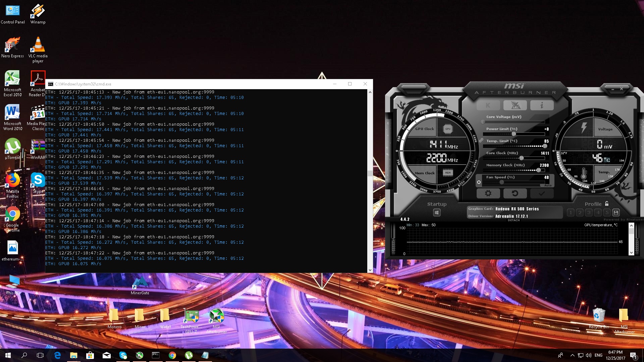Open the Afterburner information (i) button
This screenshot has width=644, height=362.
point(542,106)
